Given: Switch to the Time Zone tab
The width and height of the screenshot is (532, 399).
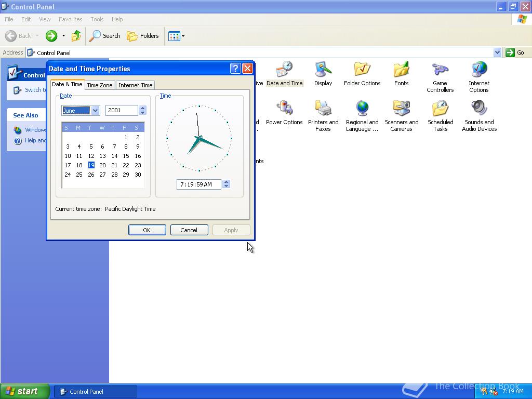Looking at the screenshot, I should 99,85.
